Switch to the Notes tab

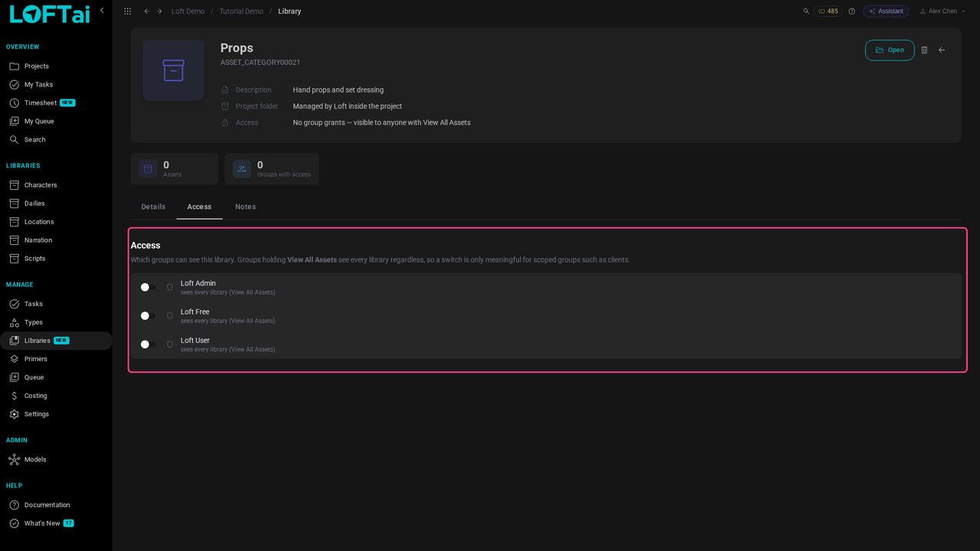pos(245,207)
